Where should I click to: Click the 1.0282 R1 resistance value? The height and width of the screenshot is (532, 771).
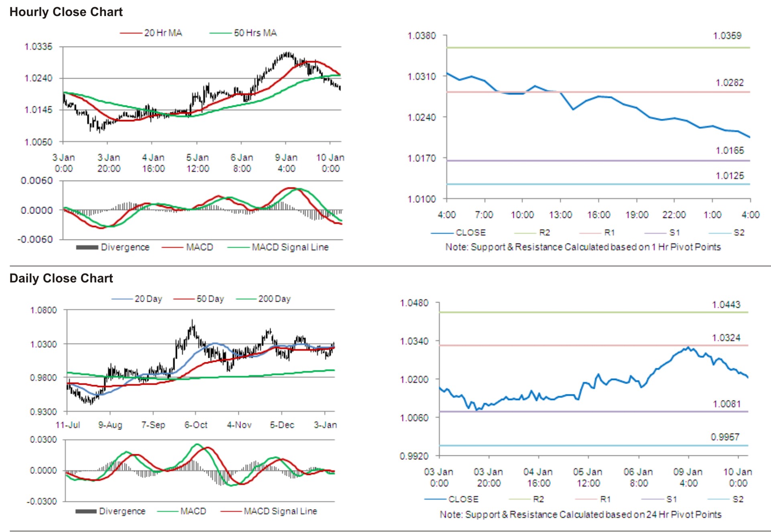(730, 83)
